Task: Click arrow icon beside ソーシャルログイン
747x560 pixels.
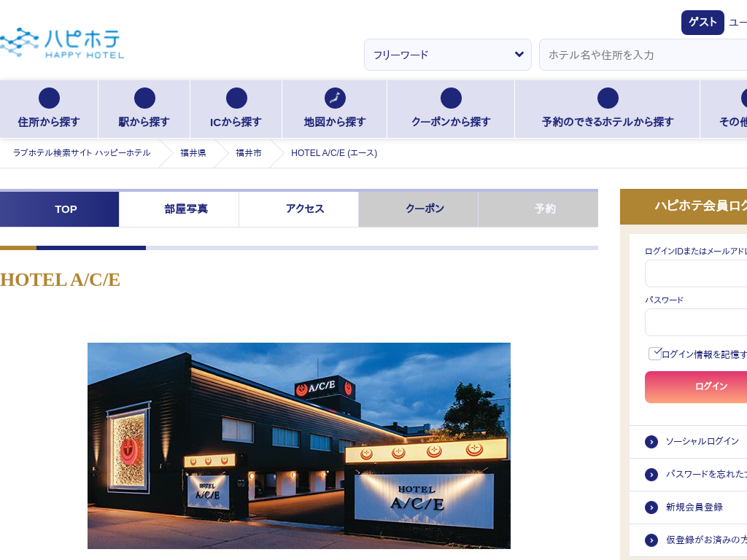Action: pos(651,442)
